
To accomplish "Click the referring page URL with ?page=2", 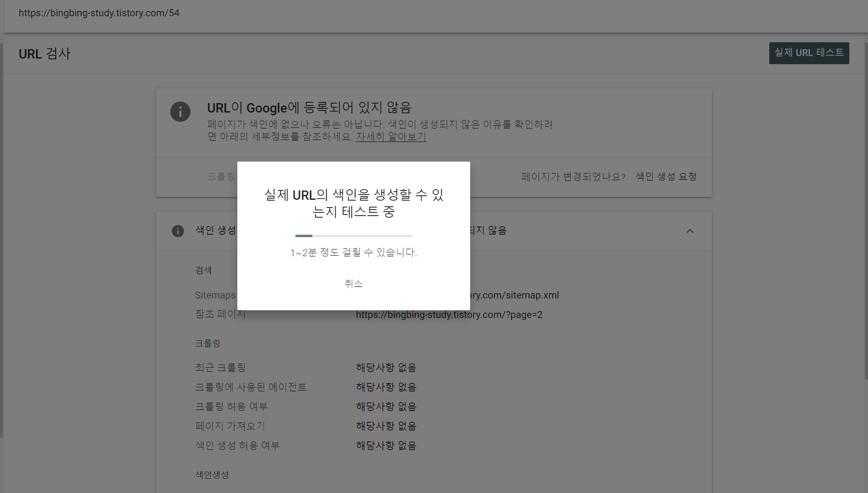I will pos(449,315).
